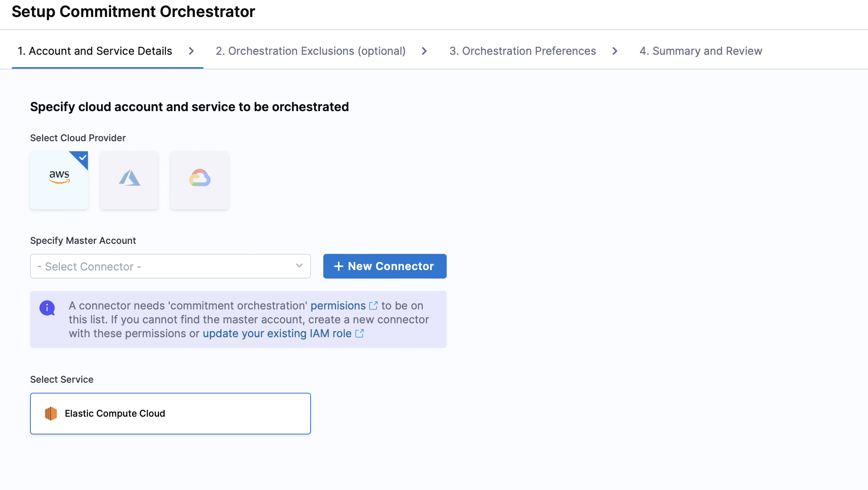Click chevron after Orchestration Exclusions step

(x=424, y=51)
